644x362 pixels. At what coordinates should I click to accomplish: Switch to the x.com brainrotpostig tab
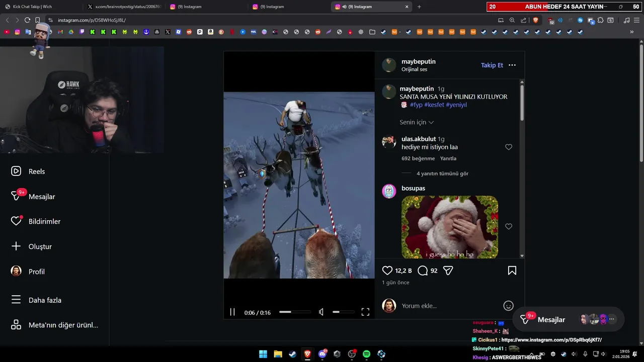point(124,7)
